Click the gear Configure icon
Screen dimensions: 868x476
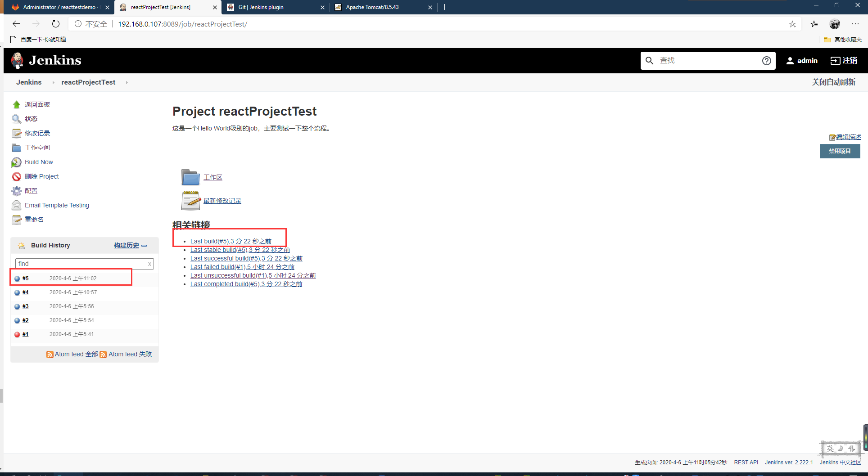(x=17, y=191)
